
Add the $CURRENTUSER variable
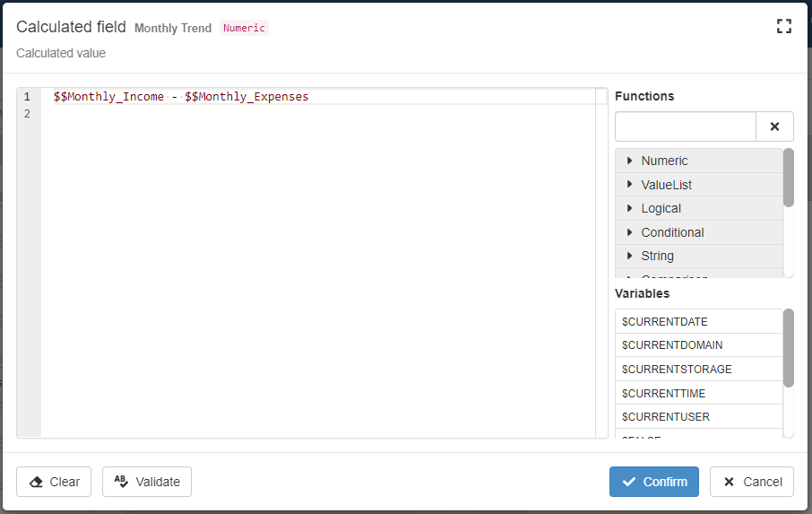pos(665,417)
